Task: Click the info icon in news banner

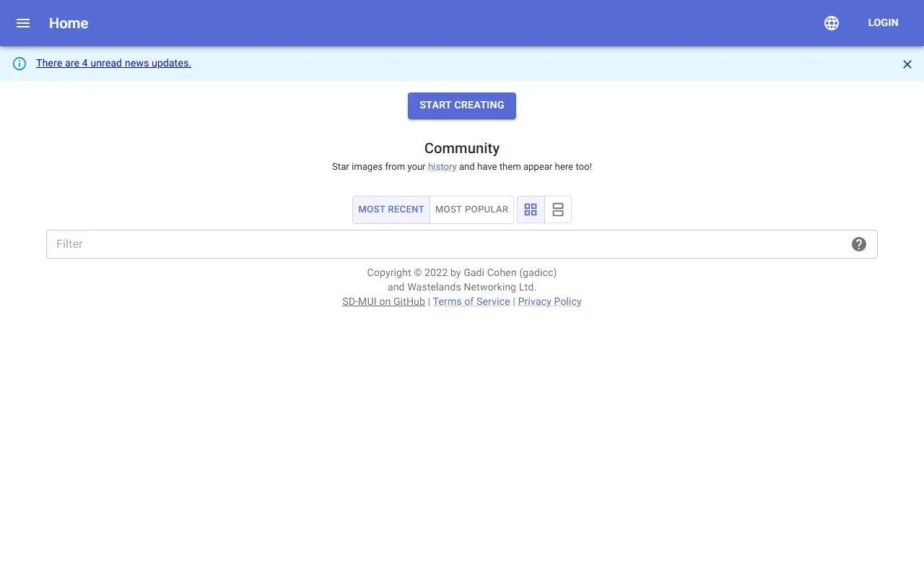Action: pyautogui.click(x=19, y=64)
